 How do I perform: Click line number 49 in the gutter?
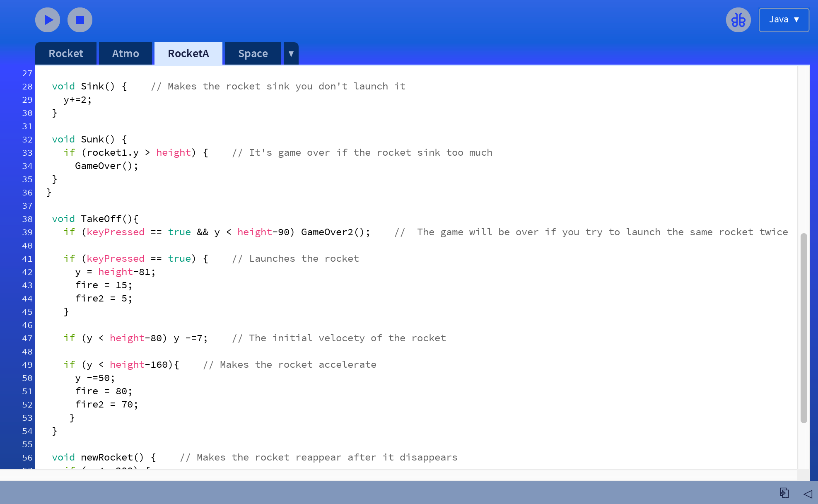coord(27,365)
